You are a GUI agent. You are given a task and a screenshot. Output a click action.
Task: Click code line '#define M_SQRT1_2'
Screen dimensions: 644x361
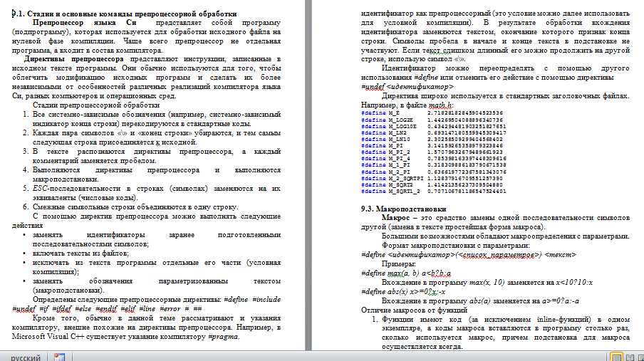[x=433, y=192]
